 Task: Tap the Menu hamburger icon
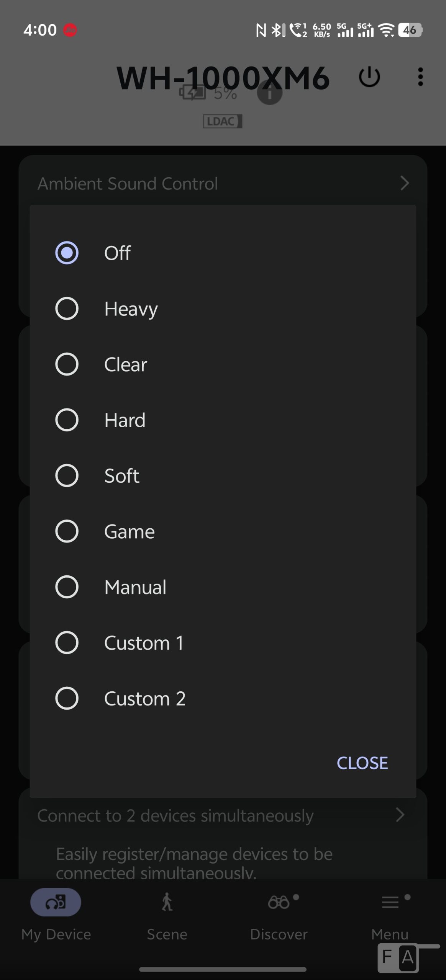tap(390, 902)
